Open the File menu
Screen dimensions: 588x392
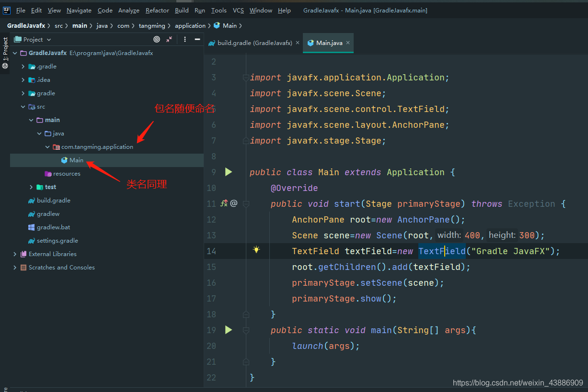(x=21, y=10)
